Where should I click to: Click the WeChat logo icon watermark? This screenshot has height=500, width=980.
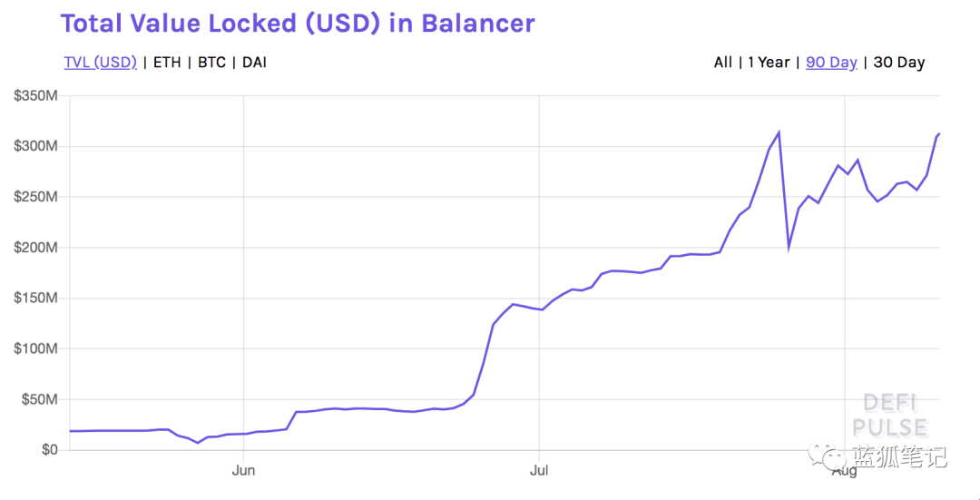pyautogui.click(x=825, y=455)
